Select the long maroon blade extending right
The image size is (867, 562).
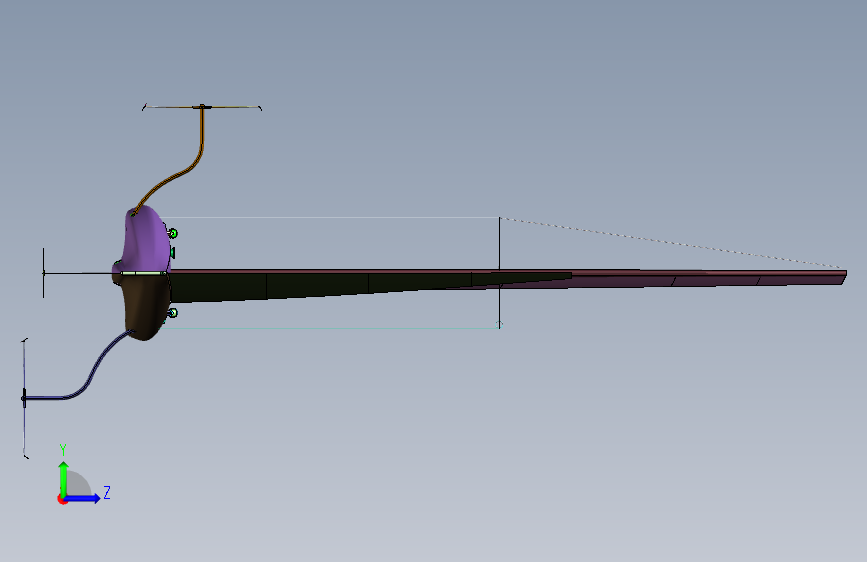[x=708, y=277]
